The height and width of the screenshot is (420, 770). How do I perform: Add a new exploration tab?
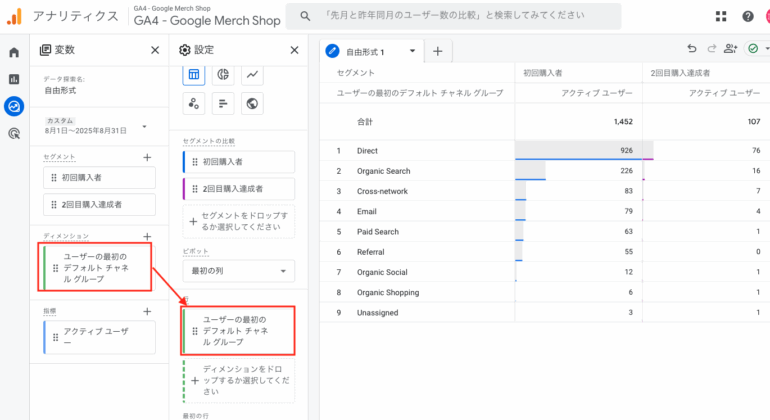point(437,50)
